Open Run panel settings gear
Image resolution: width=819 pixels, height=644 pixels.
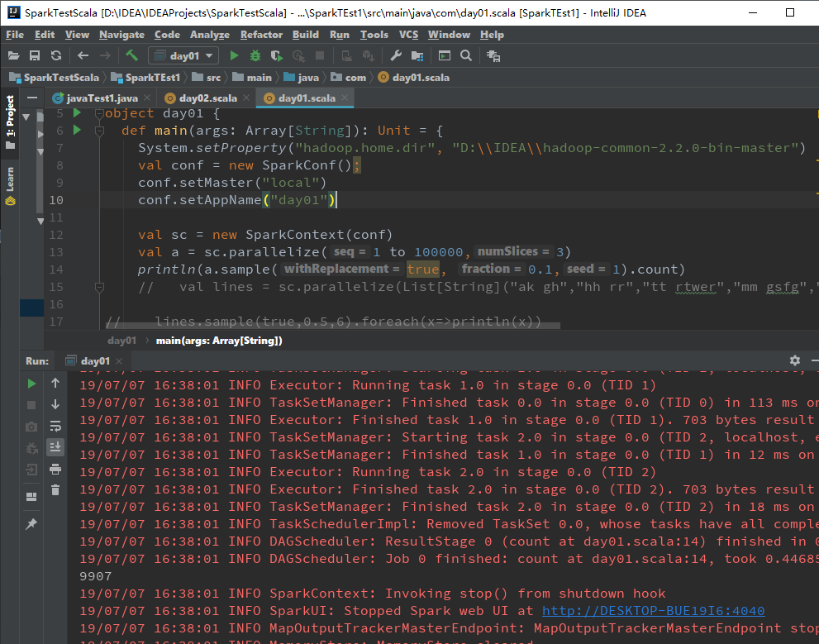point(795,360)
